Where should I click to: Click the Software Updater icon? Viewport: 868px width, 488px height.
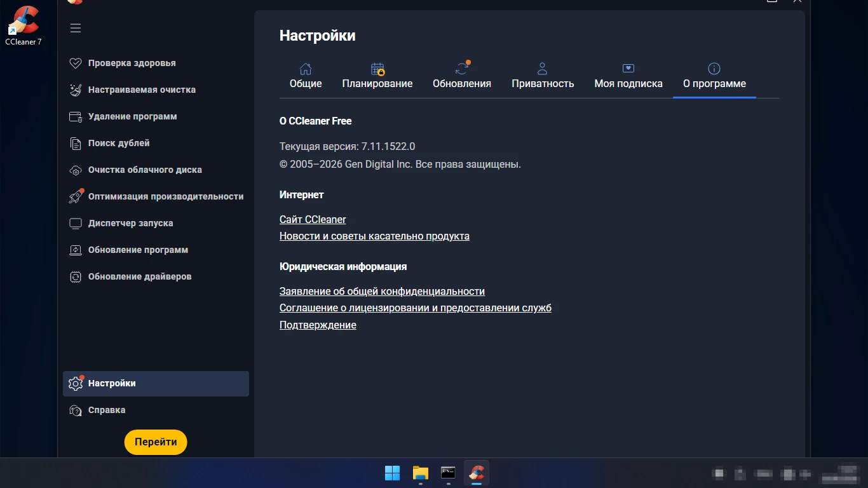coord(76,250)
